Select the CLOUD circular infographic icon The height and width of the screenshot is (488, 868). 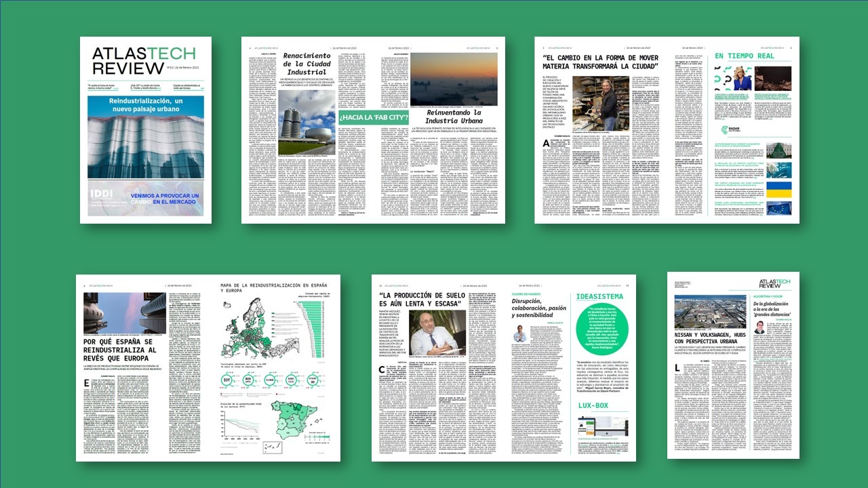coord(269,378)
